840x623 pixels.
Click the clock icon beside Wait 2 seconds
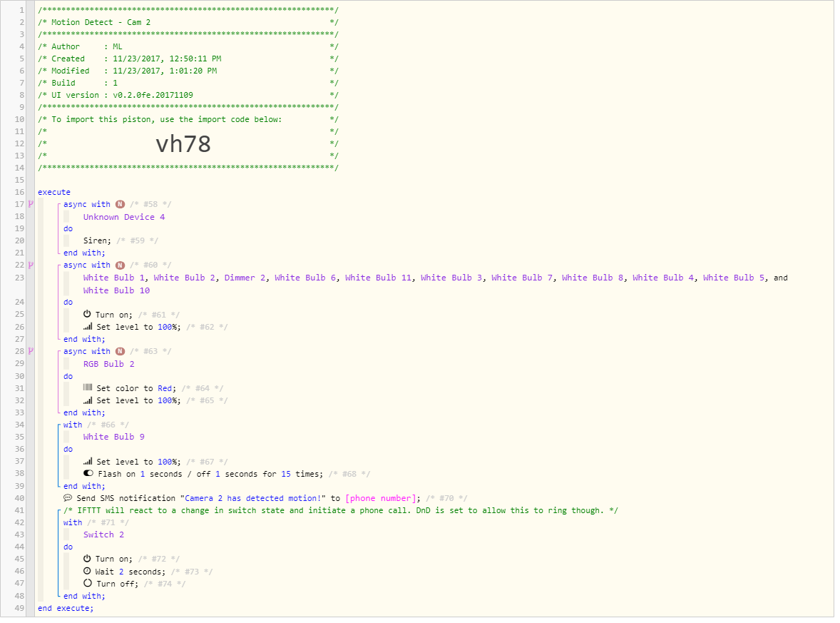pyautogui.click(x=87, y=572)
